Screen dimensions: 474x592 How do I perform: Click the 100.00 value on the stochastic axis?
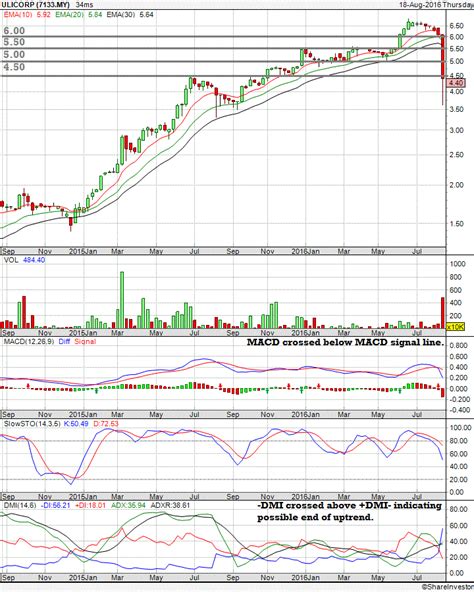(x=460, y=428)
